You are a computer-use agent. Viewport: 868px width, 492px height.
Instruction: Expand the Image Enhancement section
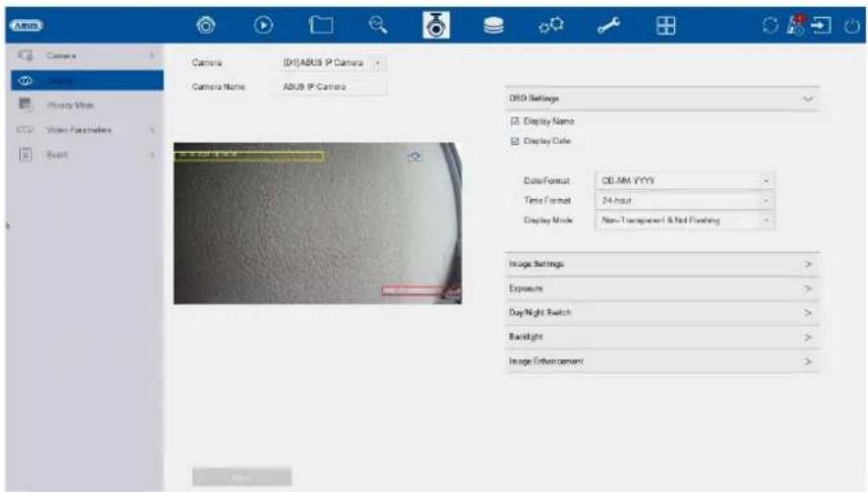[663, 361]
